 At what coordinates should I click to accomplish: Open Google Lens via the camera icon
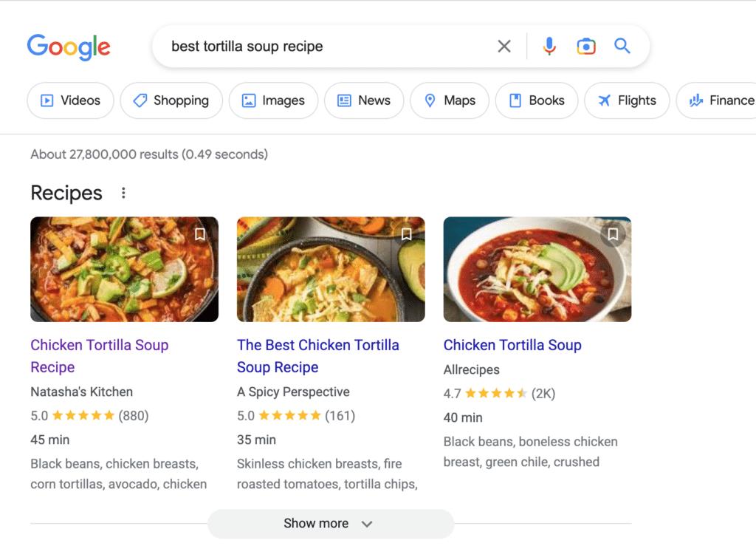coord(585,46)
